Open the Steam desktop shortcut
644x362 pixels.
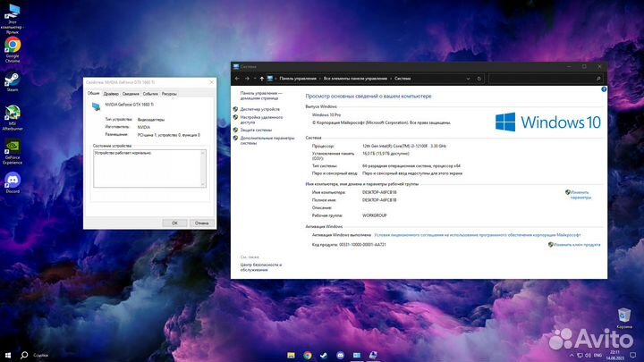tap(13, 81)
